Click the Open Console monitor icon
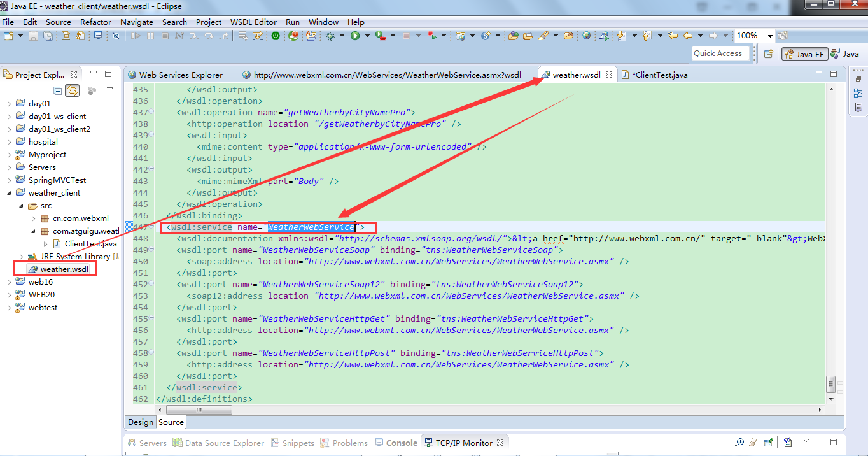The width and height of the screenshot is (868, 456). click(99, 36)
